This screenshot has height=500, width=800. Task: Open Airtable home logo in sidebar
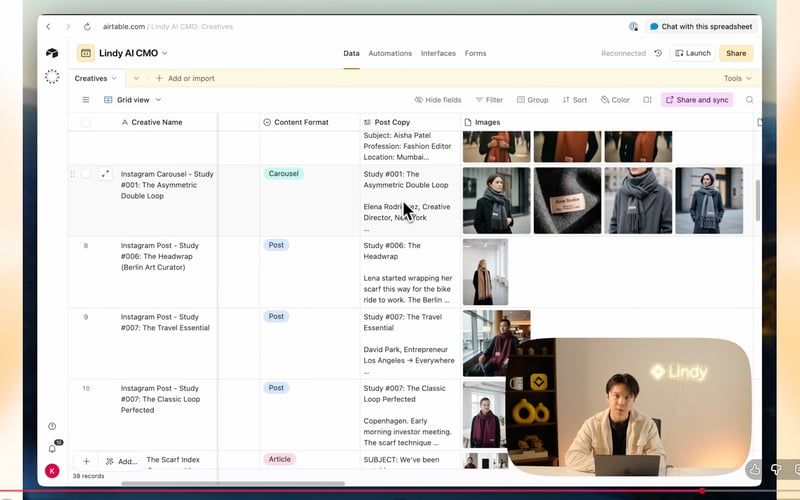52,53
